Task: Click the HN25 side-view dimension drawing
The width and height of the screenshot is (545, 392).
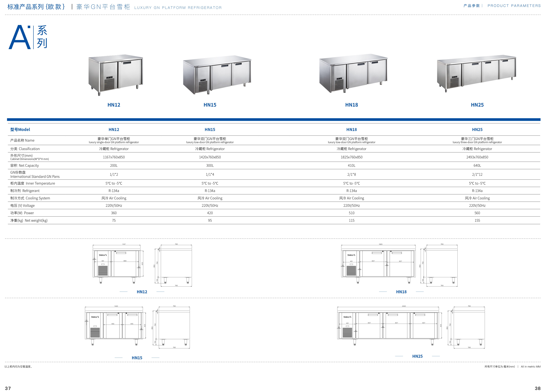Action: coord(466,327)
